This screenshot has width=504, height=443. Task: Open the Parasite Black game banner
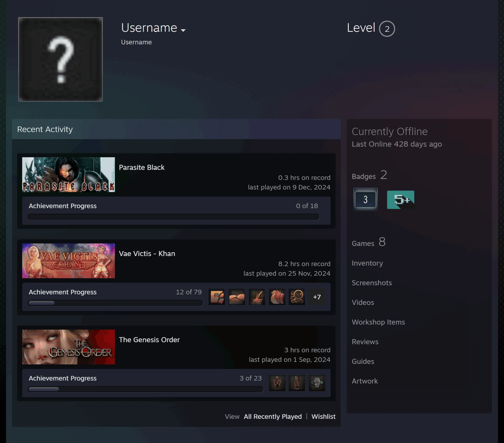point(69,175)
